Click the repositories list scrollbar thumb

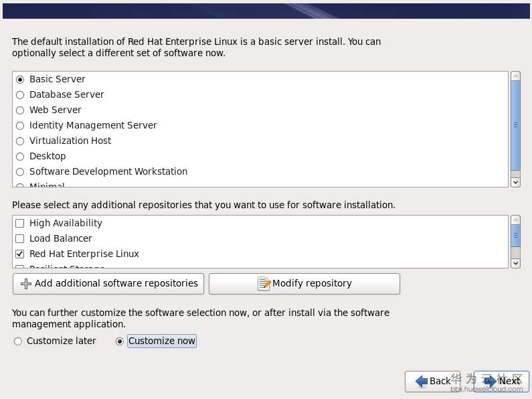[515, 236]
